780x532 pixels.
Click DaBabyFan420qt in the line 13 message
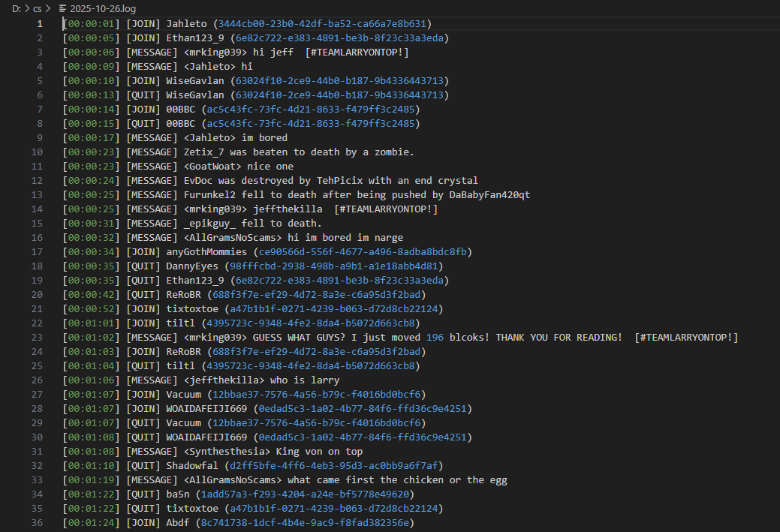(489, 195)
